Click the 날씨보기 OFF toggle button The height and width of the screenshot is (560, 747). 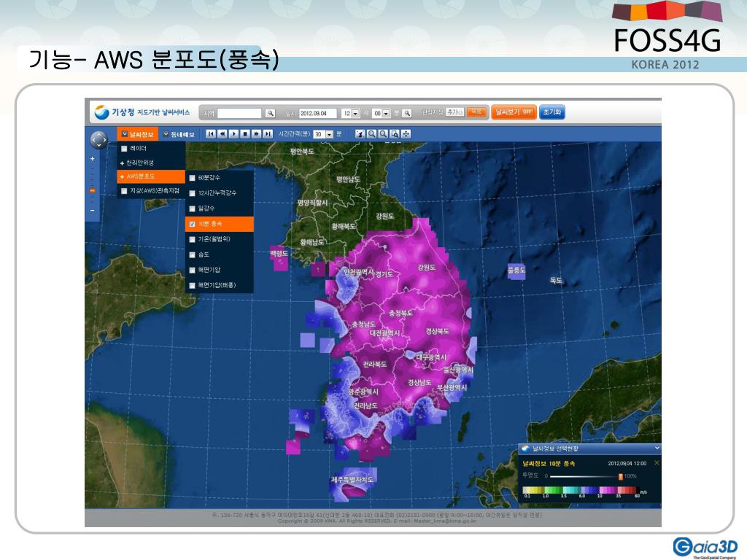(514, 112)
